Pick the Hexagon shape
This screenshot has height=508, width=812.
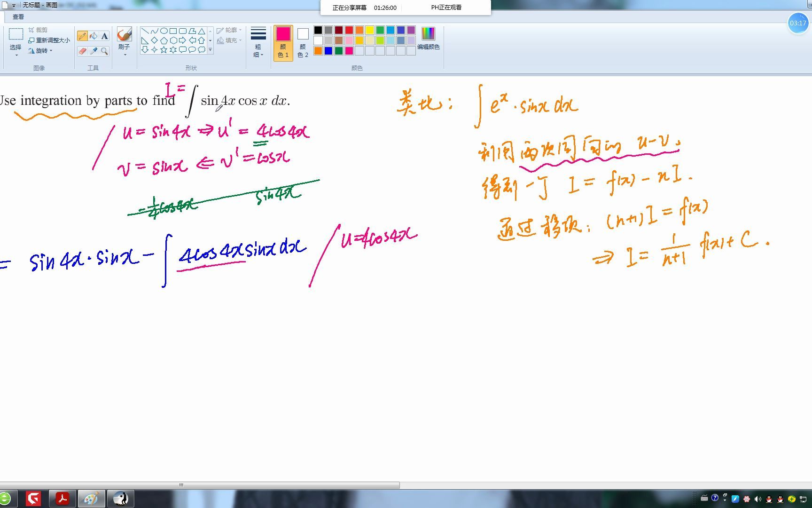pos(173,40)
